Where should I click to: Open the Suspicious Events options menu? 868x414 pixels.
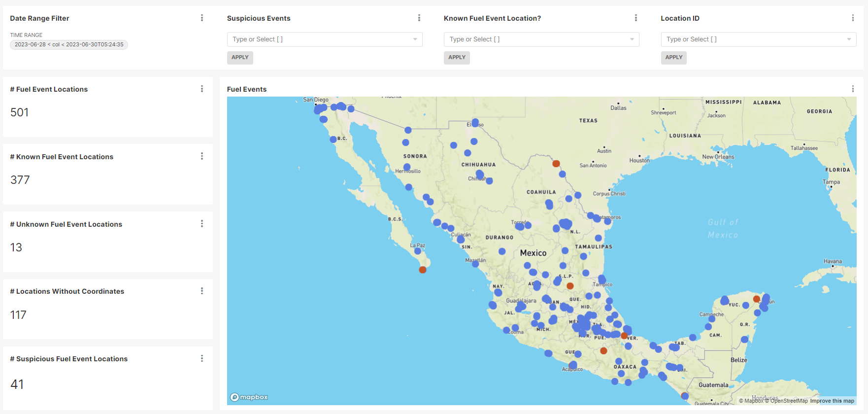[x=419, y=18]
